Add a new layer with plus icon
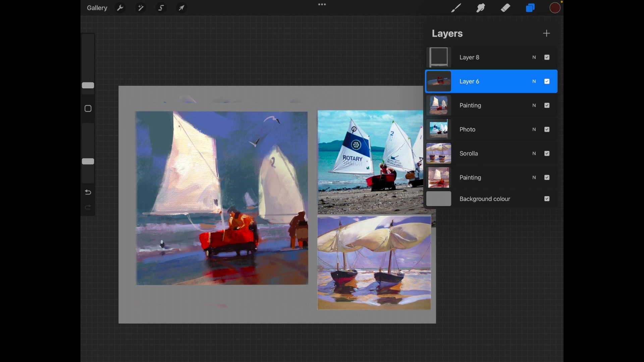644x362 pixels. [546, 33]
